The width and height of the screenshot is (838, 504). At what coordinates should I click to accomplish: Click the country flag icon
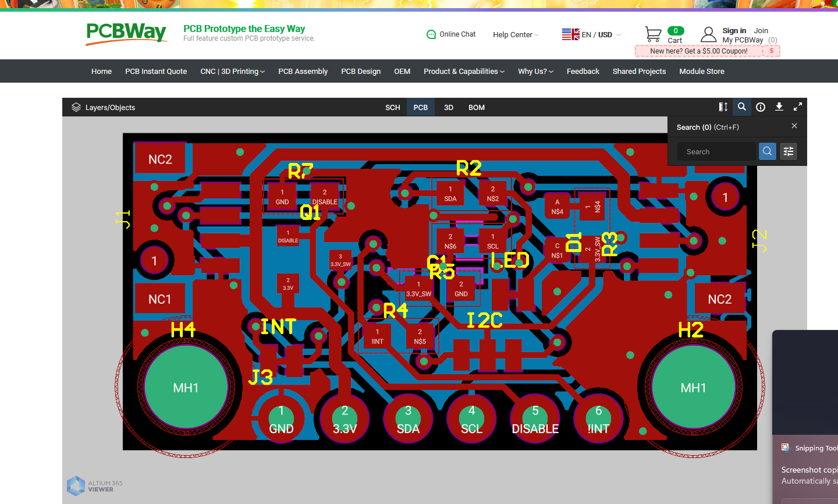click(570, 34)
